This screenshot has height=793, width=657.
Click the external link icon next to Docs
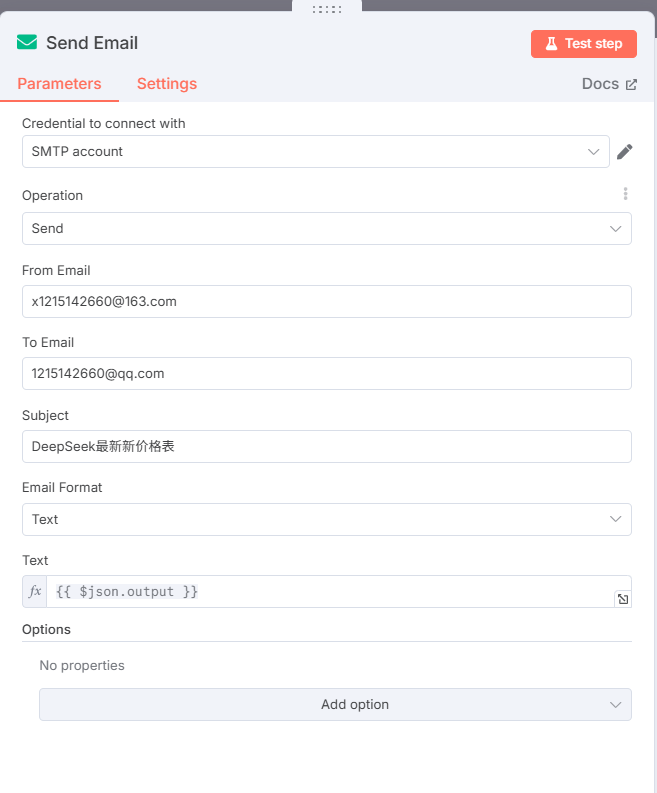(631, 84)
